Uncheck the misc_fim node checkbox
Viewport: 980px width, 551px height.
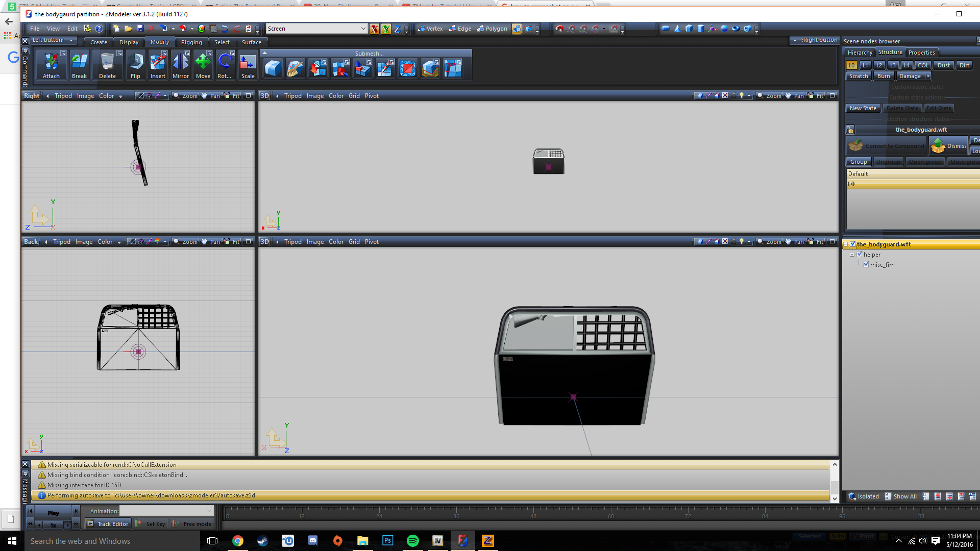coord(866,265)
